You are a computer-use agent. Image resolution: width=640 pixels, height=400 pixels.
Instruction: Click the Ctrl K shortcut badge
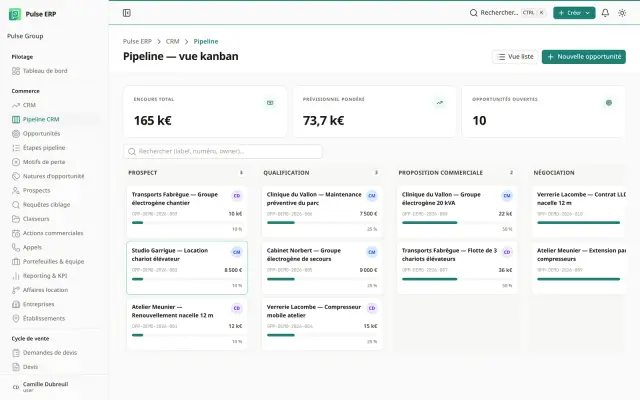tap(533, 13)
